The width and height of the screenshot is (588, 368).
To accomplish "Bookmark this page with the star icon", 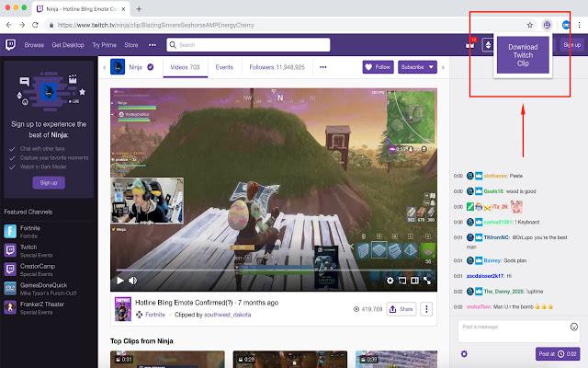I will [530, 25].
